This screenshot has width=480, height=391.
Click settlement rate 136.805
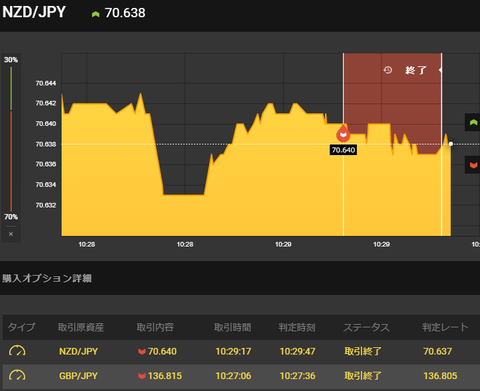click(440, 376)
